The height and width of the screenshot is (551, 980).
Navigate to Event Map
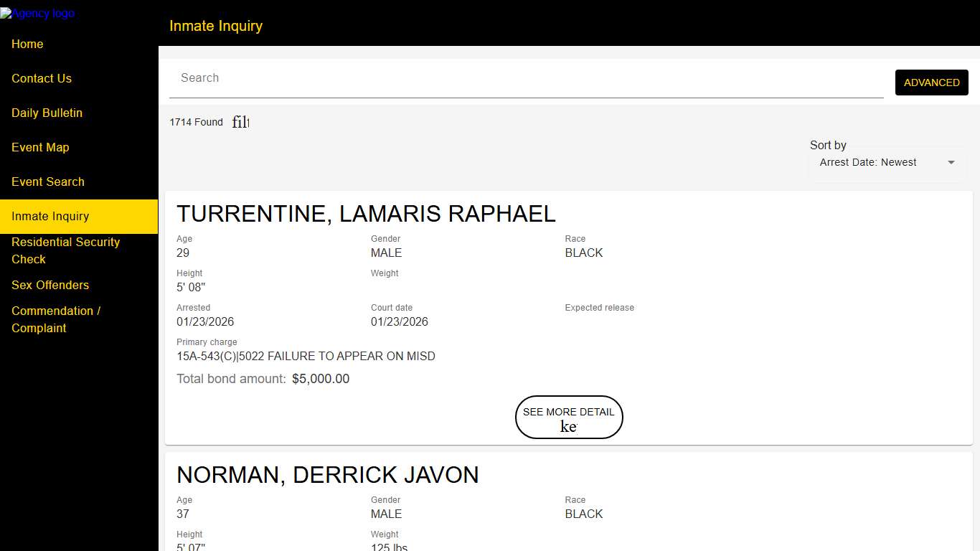(40, 148)
